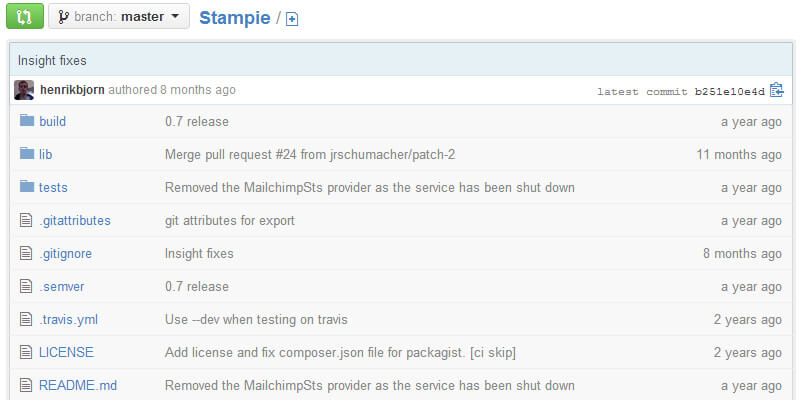Screen dimensions: 800x400
Task: Click the .gitattributes file icon
Action: (26, 220)
